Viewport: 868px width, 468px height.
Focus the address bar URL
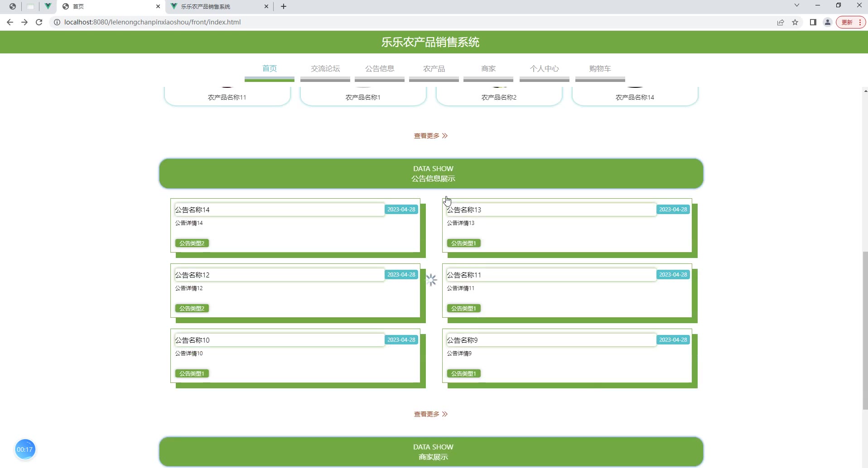pyautogui.click(x=152, y=22)
